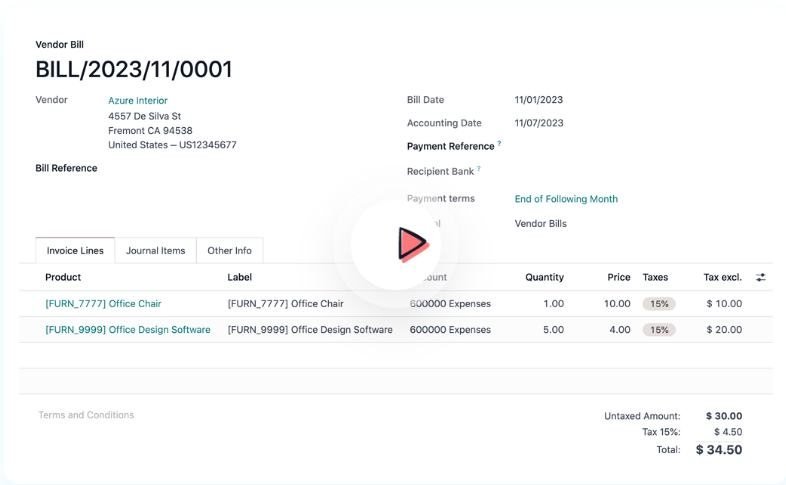This screenshot has width=786, height=485.
Task: Click the Total $ 34.50 value
Action: [x=719, y=449]
